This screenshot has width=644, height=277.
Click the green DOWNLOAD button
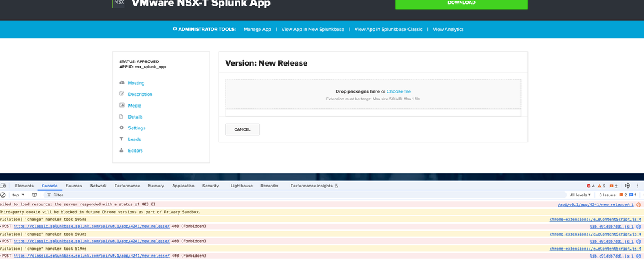click(x=461, y=3)
